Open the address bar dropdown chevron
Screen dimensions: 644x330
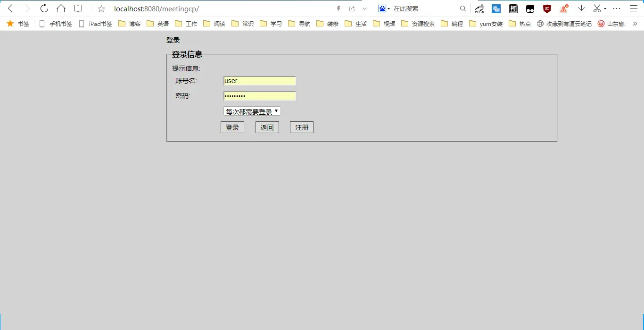364,8
